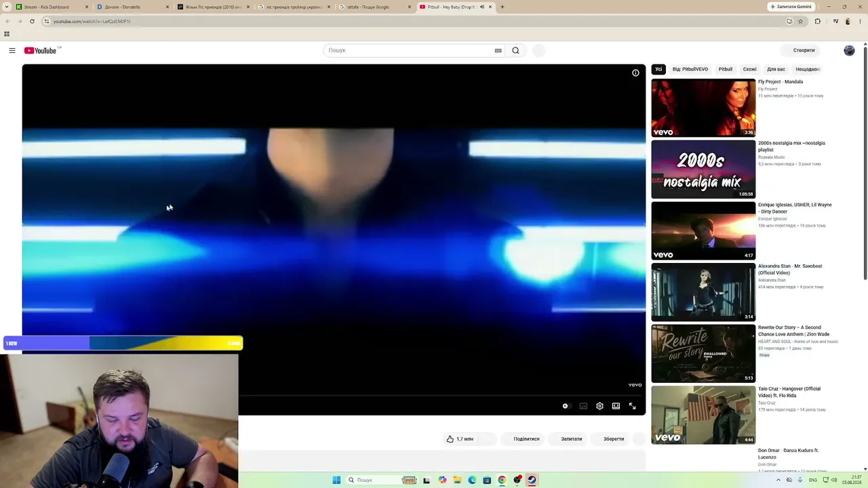Click Запитати Gemini button in Chrome
The width and height of the screenshot is (868, 488).
click(791, 7)
